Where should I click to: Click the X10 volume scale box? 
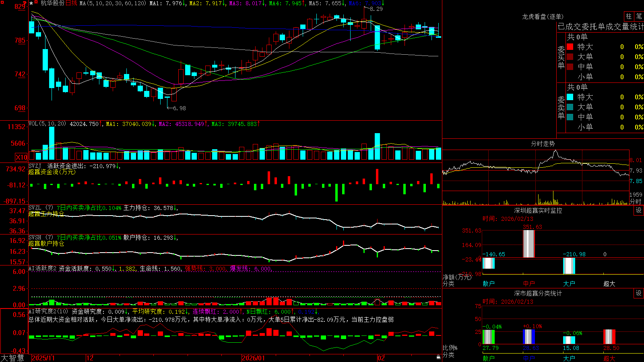21,157
